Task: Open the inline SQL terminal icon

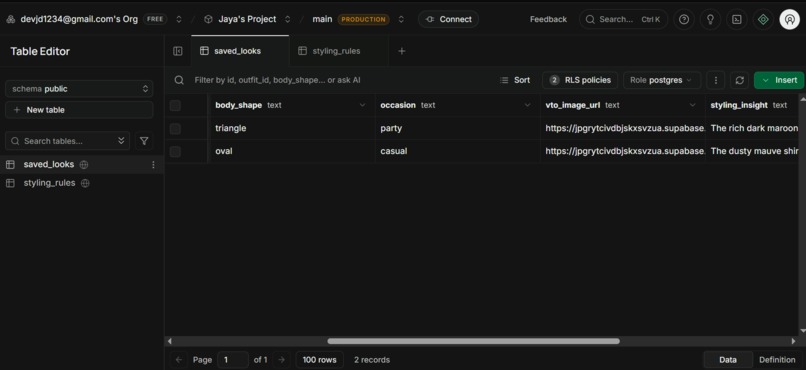Action: 737,20
